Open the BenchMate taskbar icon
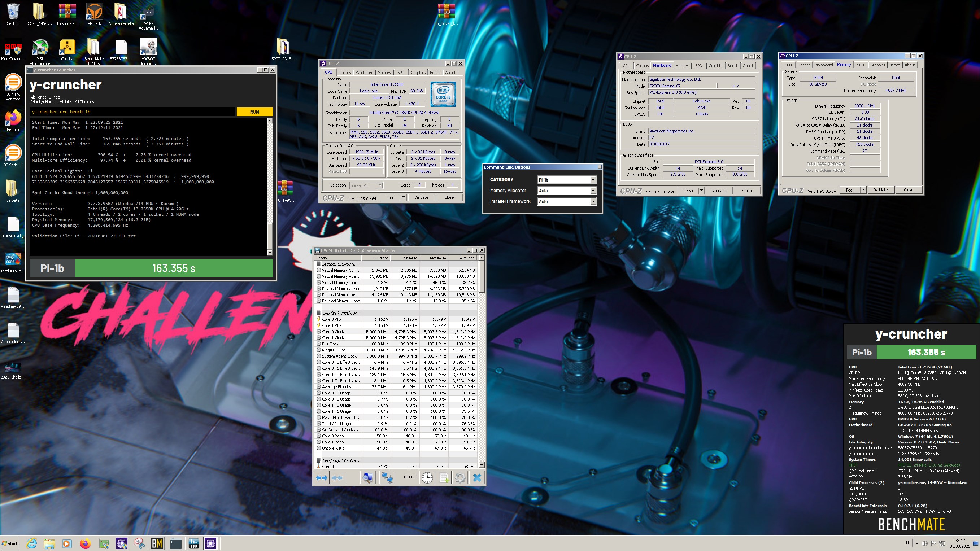This screenshot has height=551, width=980. pos(157,543)
